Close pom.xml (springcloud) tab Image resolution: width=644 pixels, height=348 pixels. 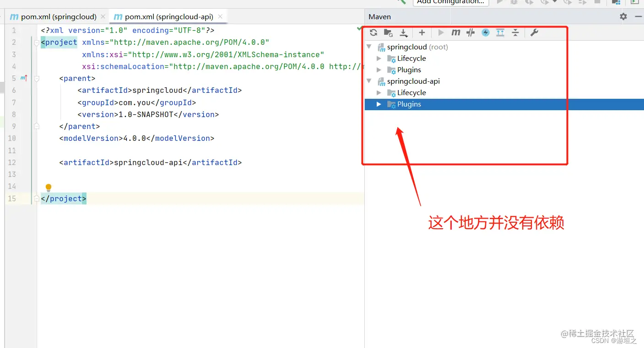[103, 16]
